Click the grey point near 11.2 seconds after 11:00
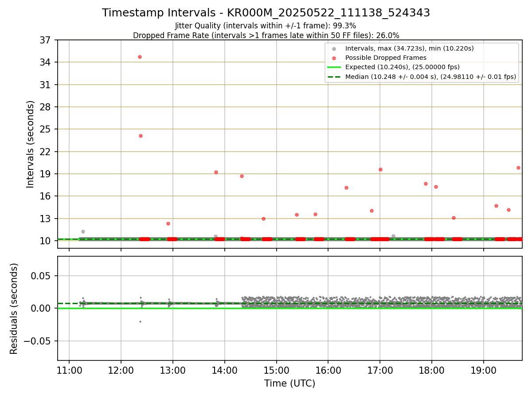The image size is (532, 399). tap(83, 231)
